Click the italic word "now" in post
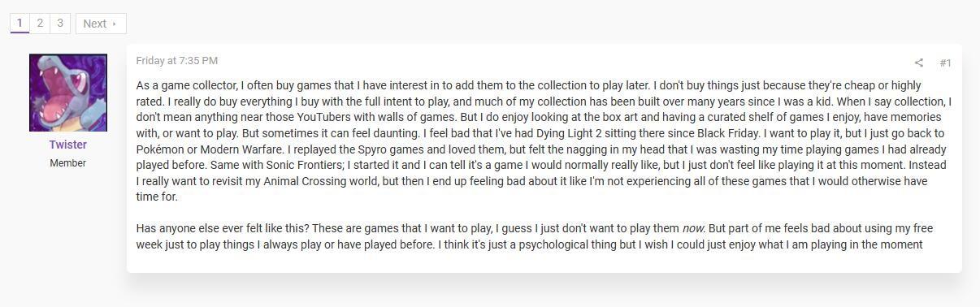The image size is (980, 307). [694, 229]
